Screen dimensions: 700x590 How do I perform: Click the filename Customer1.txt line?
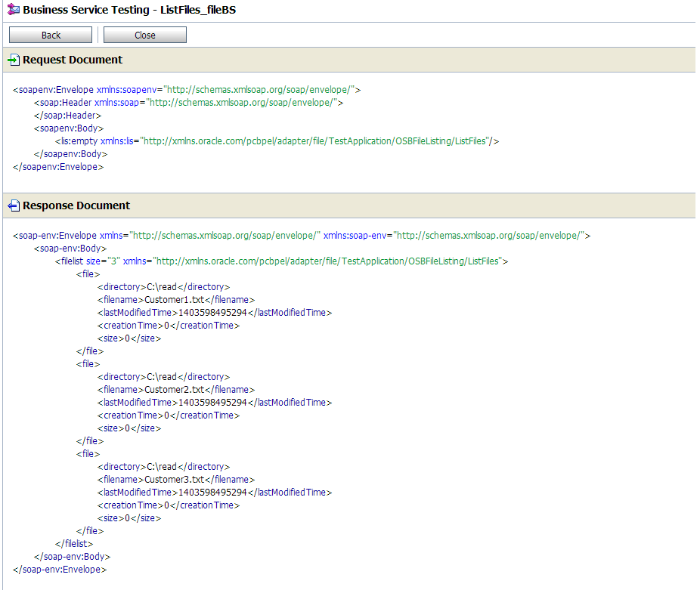176,300
